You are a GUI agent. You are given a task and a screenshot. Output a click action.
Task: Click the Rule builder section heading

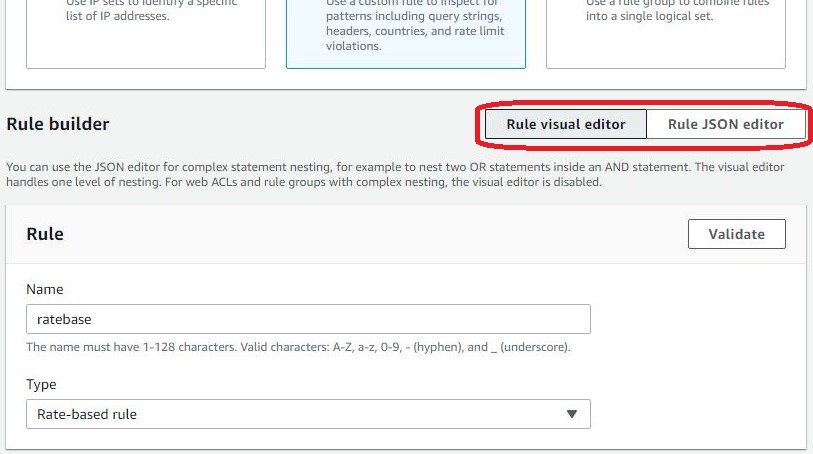58,124
